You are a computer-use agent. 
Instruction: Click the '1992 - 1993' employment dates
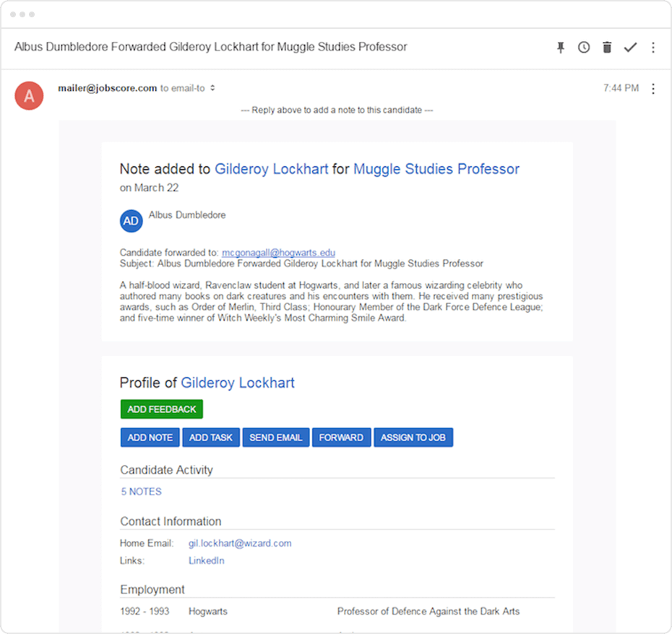point(145,612)
